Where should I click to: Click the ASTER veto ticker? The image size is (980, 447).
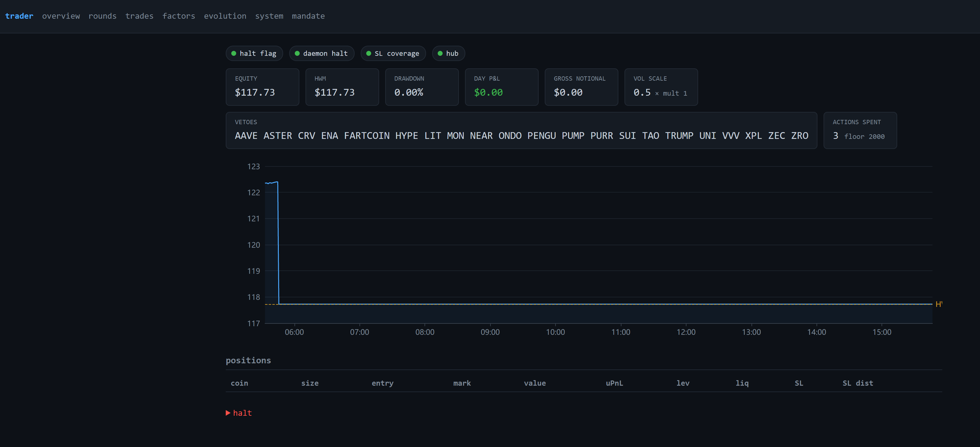coord(278,136)
